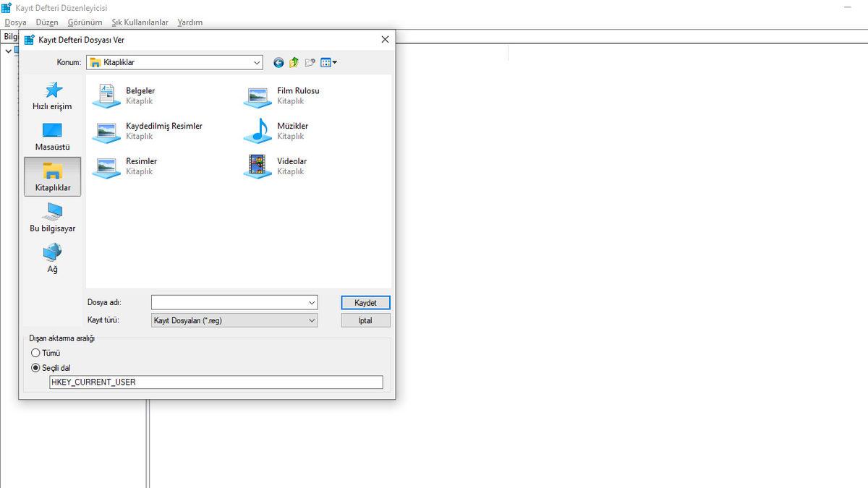Select Bu bilgisayar in the sidebar
The height and width of the screenshot is (488, 868).
coord(53,215)
